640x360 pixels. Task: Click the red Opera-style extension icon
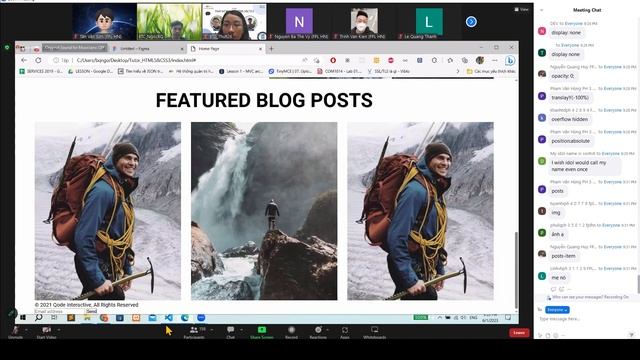333,60
